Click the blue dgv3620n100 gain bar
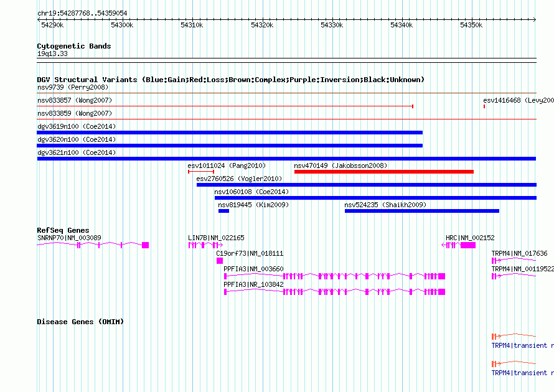 click(230, 146)
